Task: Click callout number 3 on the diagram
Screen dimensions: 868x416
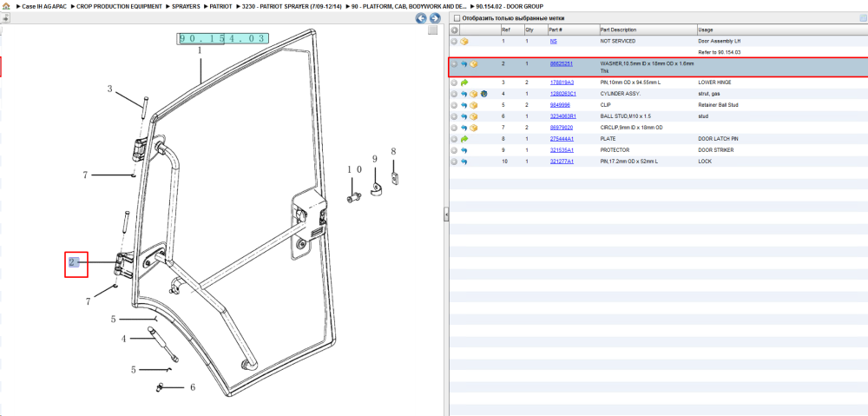Action: pos(109,89)
